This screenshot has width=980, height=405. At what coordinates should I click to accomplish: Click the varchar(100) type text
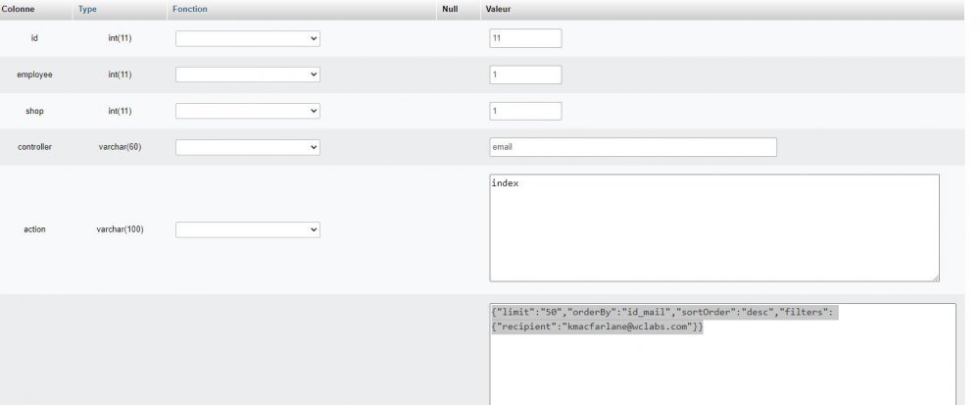pyautogui.click(x=120, y=229)
